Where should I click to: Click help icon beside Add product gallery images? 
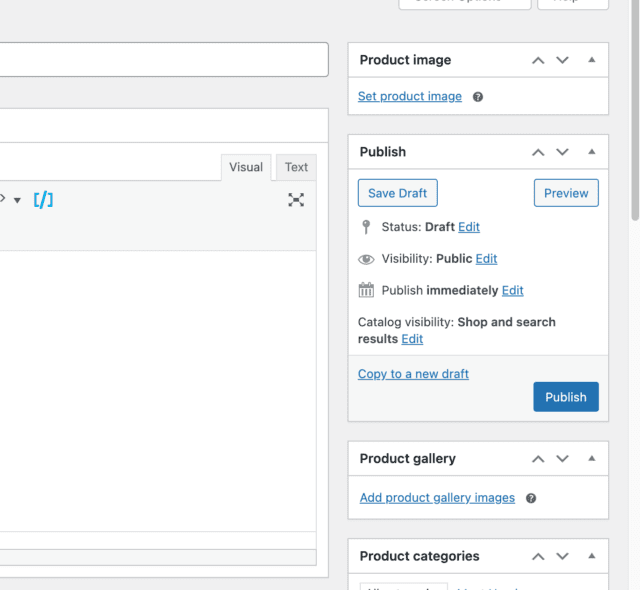tap(531, 498)
